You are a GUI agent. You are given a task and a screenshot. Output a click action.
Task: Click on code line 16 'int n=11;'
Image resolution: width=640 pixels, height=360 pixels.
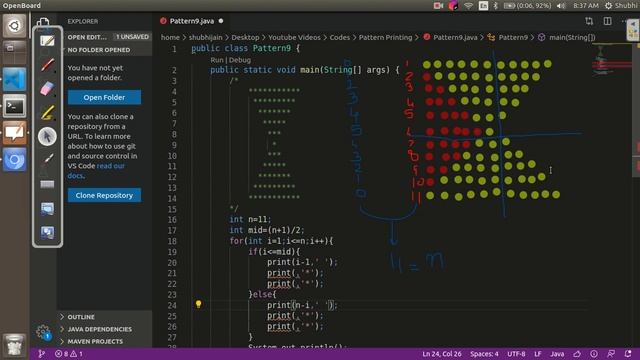(x=250, y=220)
